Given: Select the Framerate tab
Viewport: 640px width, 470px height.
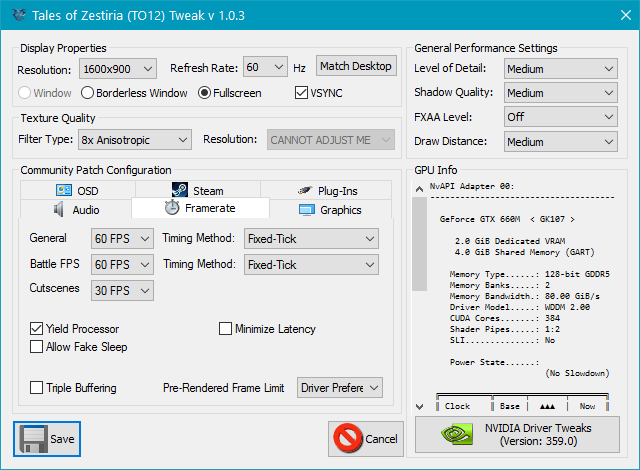Looking at the screenshot, I should pos(200,208).
